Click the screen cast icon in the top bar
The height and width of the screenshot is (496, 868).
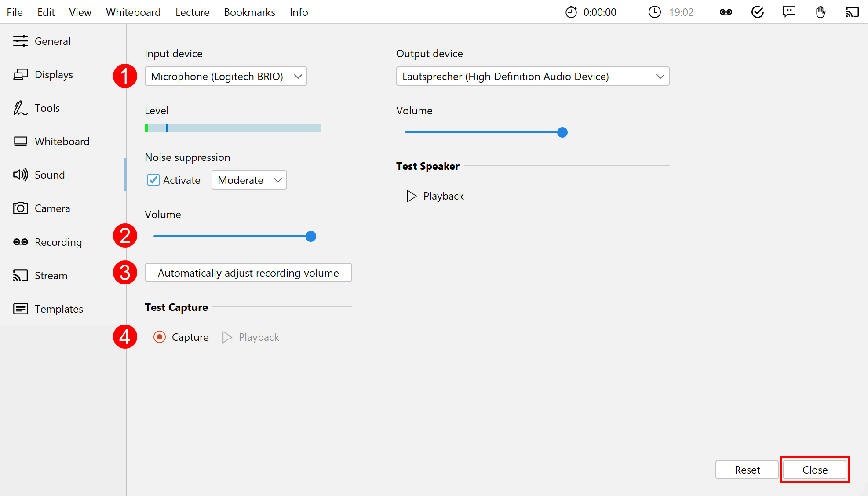852,12
